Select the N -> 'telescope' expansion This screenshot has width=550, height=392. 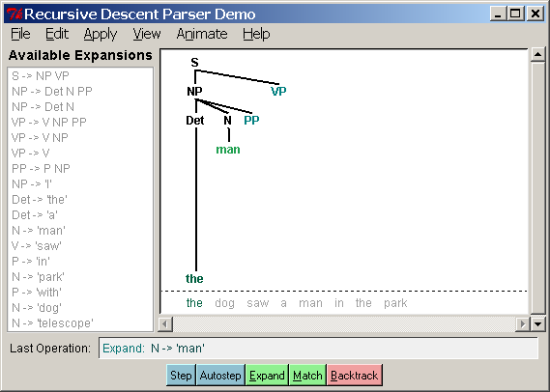pyautogui.click(x=52, y=323)
